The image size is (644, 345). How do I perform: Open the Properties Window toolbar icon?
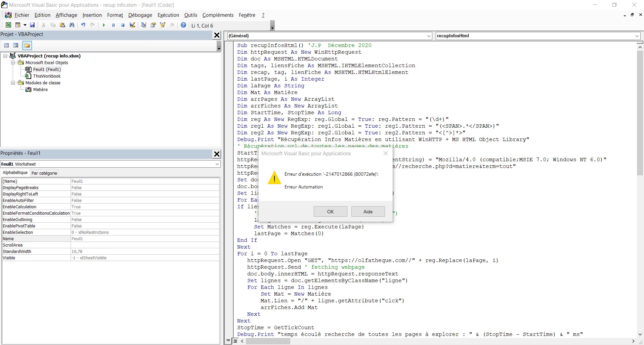pos(153,25)
